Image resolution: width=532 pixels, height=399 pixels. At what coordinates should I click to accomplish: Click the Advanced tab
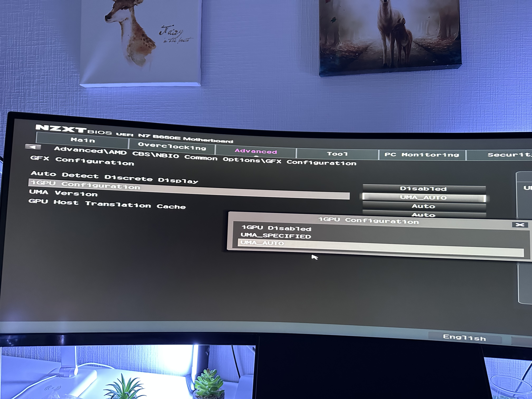(256, 151)
